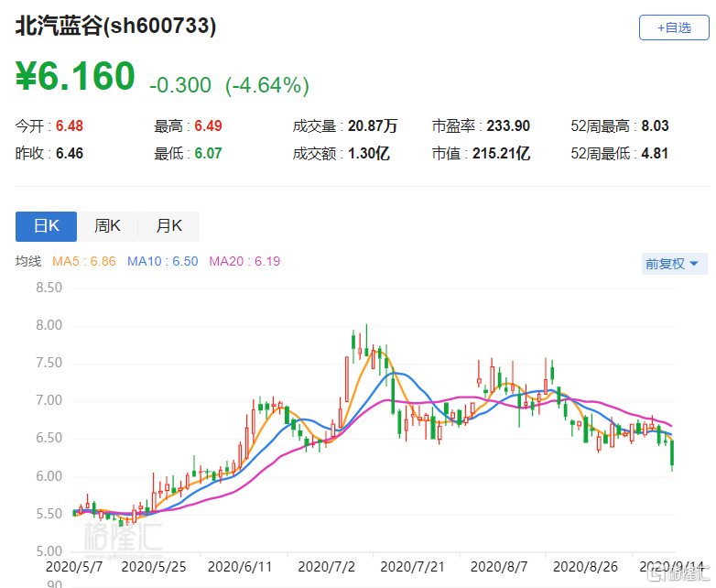Click the 市盈率 value 233.90
This screenshot has height=588, width=716.
tap(508, 125)
